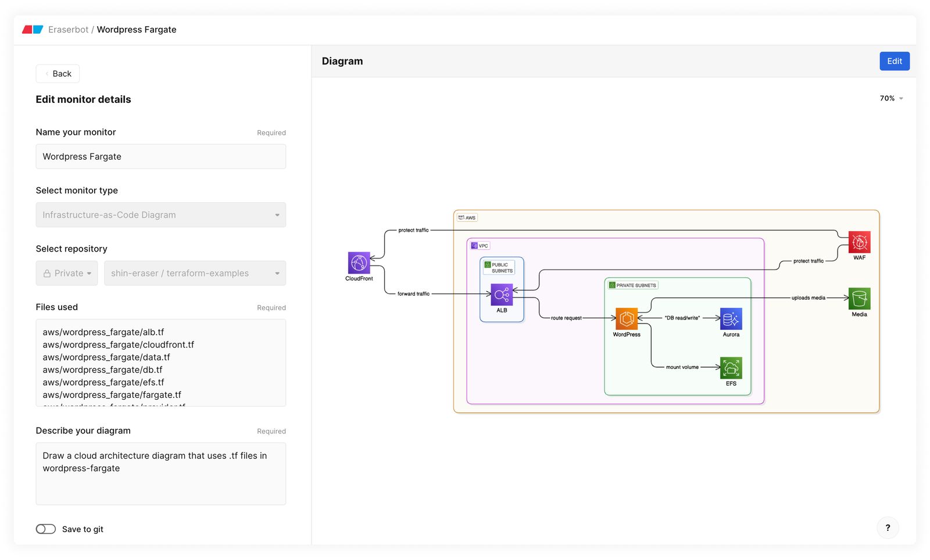Click the Edit monitor details heading
930x560 pixels.
[x=84, y=99]
